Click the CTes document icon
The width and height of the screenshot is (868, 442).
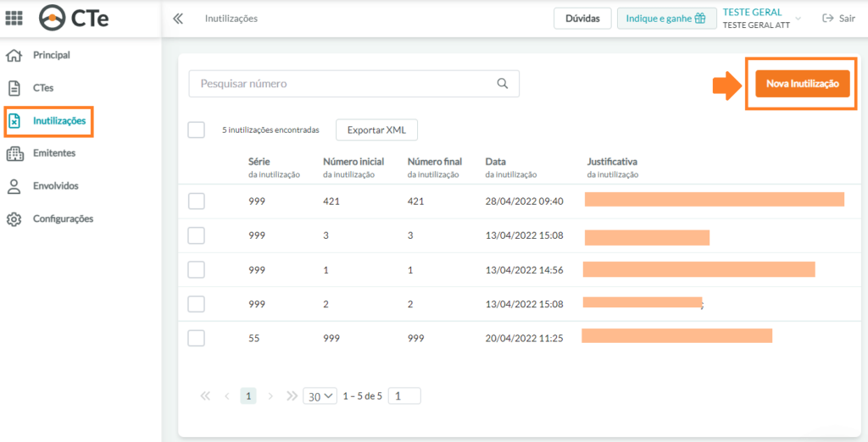pyautogui.click(x=14, y=88)
